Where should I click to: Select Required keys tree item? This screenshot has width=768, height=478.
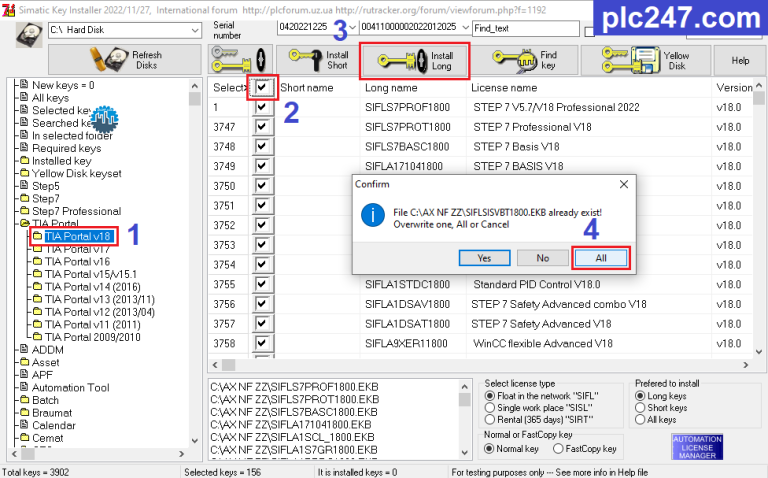[67, 148]
